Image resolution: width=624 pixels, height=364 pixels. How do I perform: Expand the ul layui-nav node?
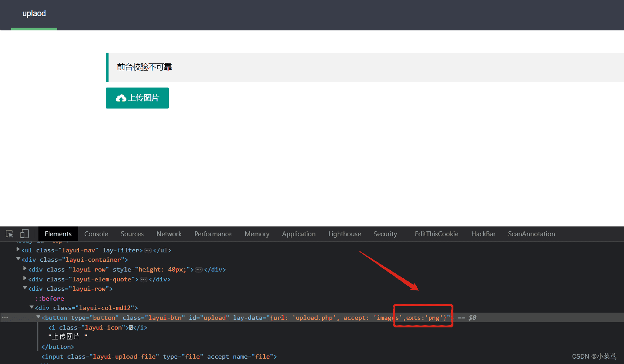pyautogui.click(x=18, y=250)
